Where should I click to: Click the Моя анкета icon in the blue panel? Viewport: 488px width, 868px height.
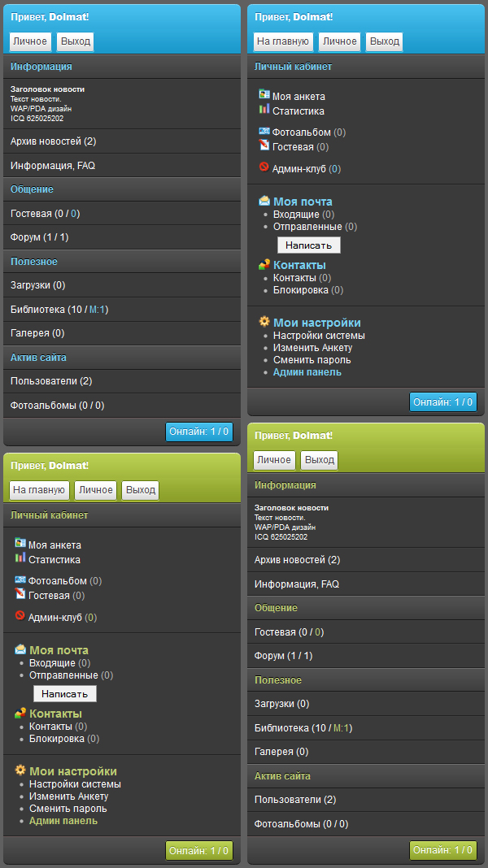(x=264, y=95)
